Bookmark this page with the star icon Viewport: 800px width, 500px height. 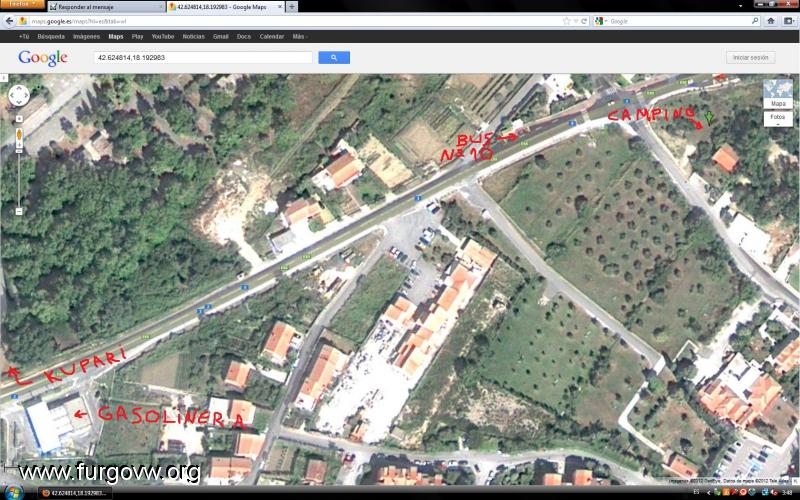(566, 21)
